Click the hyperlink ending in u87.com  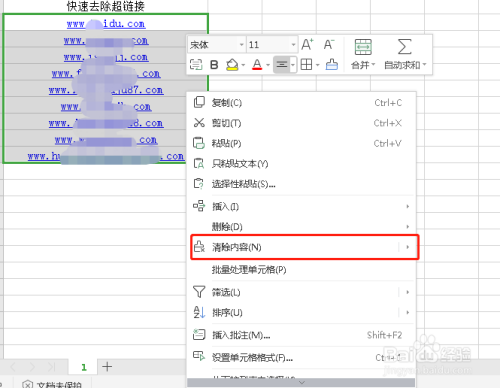click(x=106, y=90)
